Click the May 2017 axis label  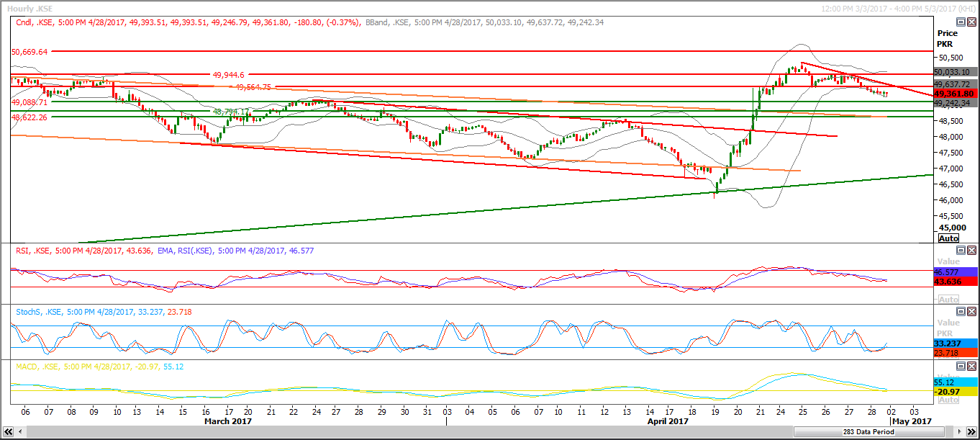tap(912, 421)
